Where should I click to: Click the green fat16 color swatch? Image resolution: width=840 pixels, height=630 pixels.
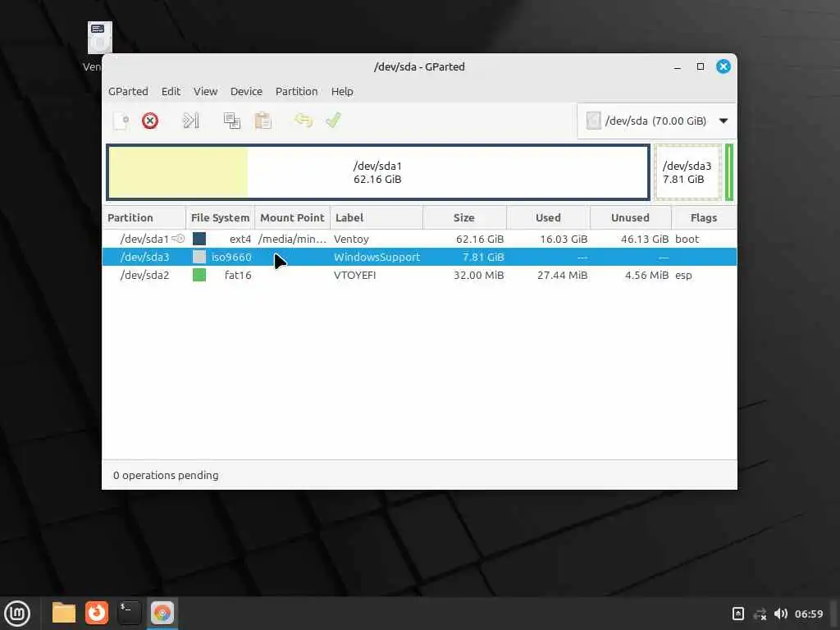tap(199, 276)
